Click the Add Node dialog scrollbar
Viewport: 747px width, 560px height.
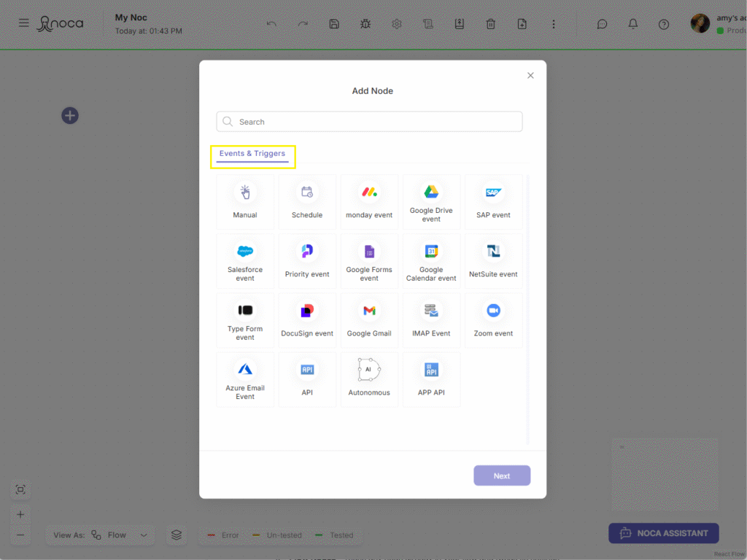pos(527,309)
